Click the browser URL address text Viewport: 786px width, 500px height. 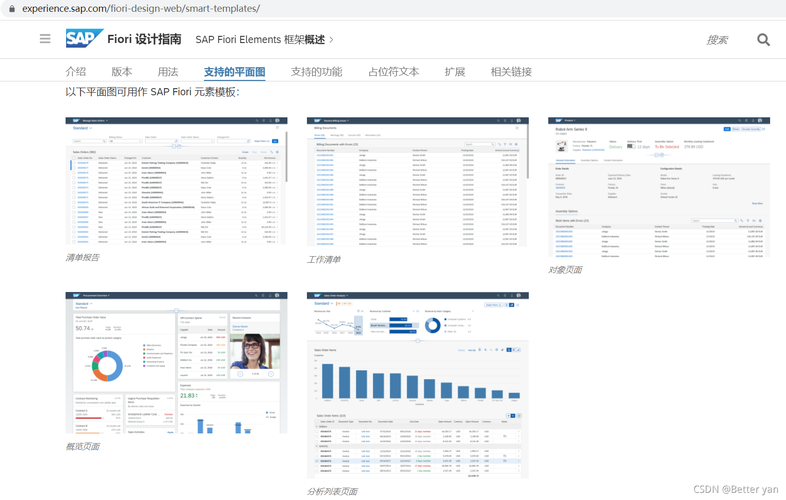141,9
